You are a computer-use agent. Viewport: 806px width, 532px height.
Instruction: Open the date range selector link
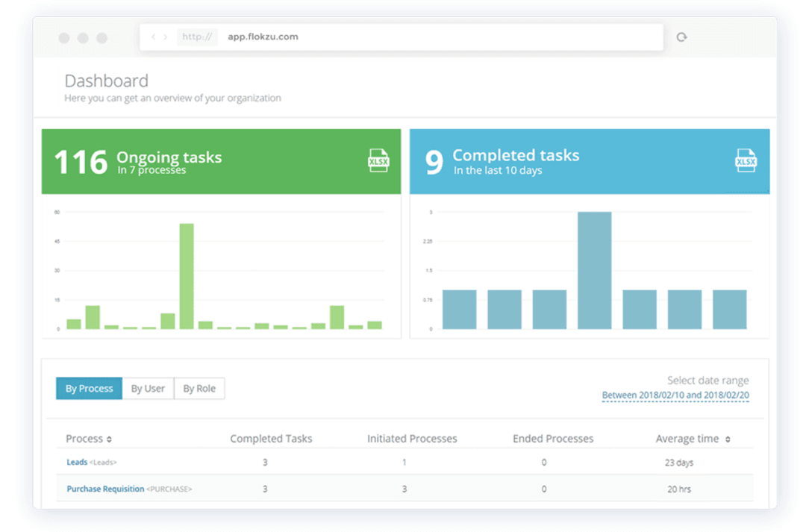point(675,394)
